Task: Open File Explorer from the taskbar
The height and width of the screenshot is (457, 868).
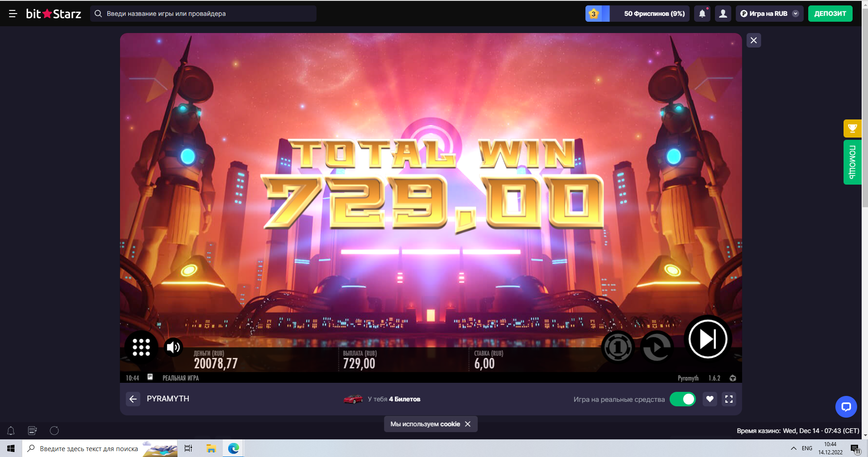Action: tap(211, 448)
